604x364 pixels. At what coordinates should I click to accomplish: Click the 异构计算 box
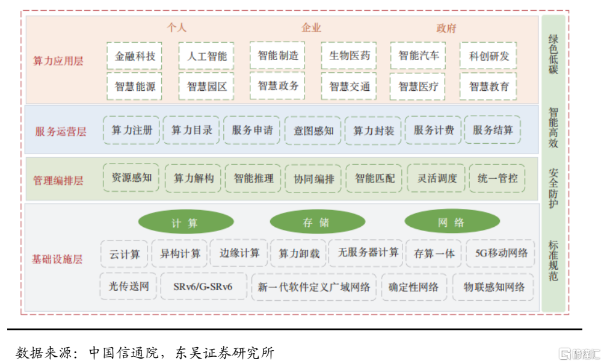179,253
